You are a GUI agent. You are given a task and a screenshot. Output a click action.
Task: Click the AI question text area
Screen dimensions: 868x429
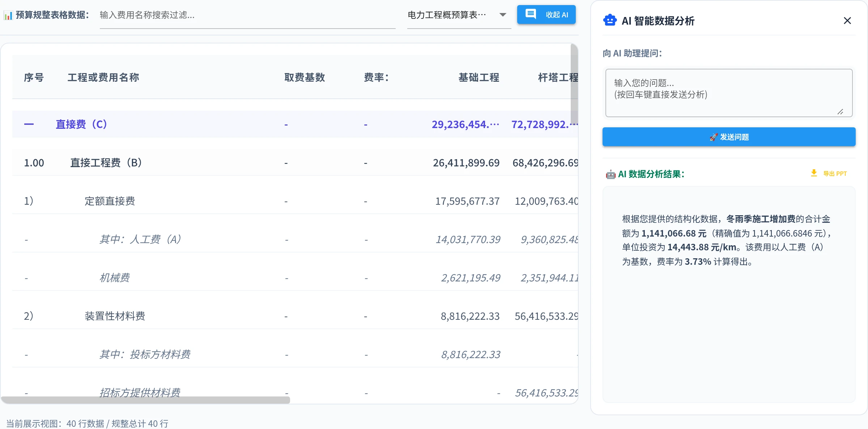tap(729, 93)
